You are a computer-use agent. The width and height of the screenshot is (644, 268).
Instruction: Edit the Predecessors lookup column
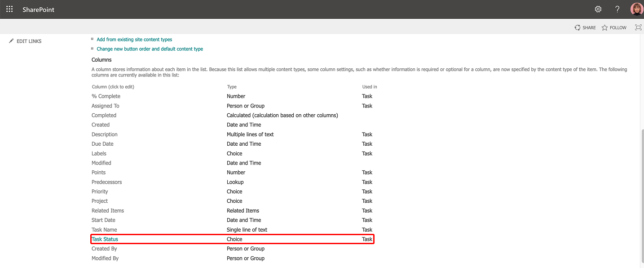106,182
